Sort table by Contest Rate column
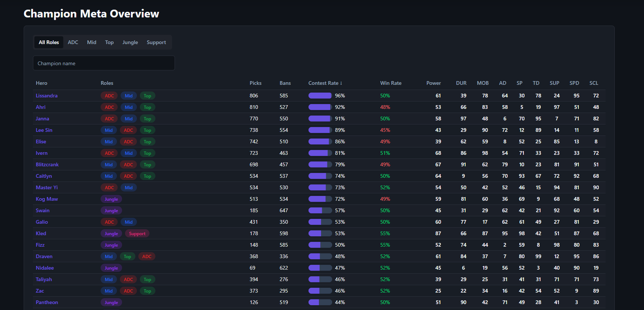This screenshot has width=644, height=310. 325,83
